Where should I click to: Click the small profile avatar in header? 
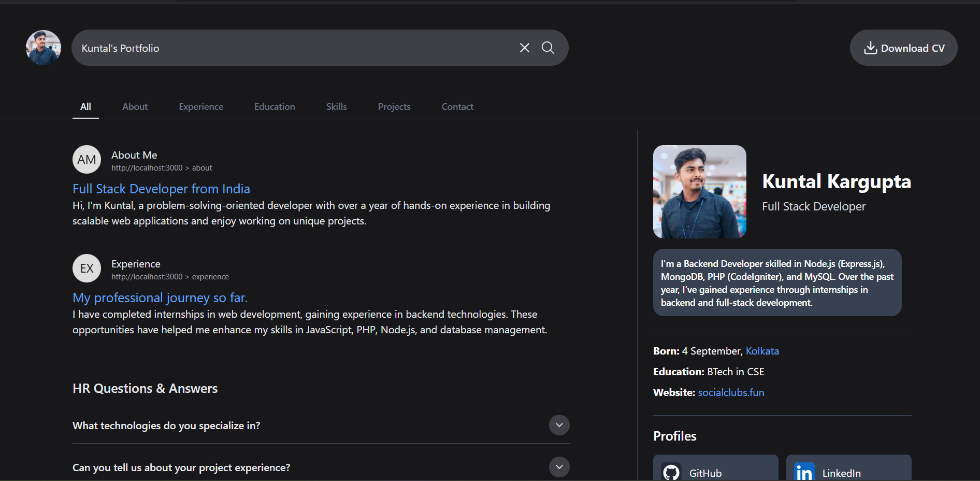pos(44,48)
